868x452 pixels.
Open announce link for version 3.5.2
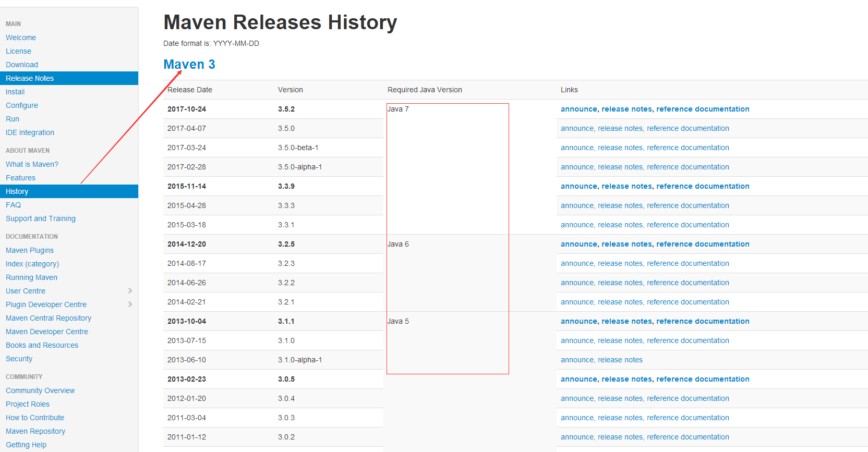(x=578, y=109)
